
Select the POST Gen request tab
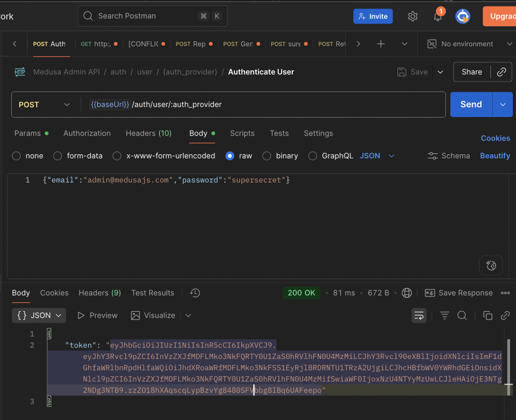click(242, 44)
